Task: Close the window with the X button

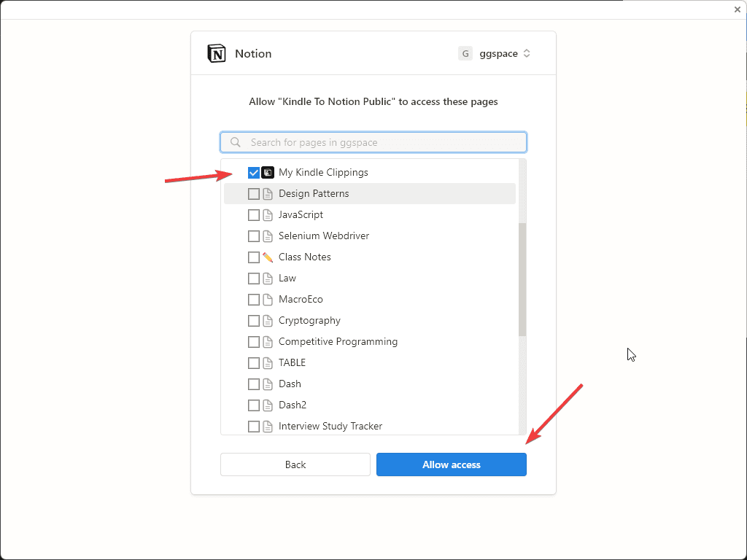Action: pyautogui.click(x=738, y=9)
